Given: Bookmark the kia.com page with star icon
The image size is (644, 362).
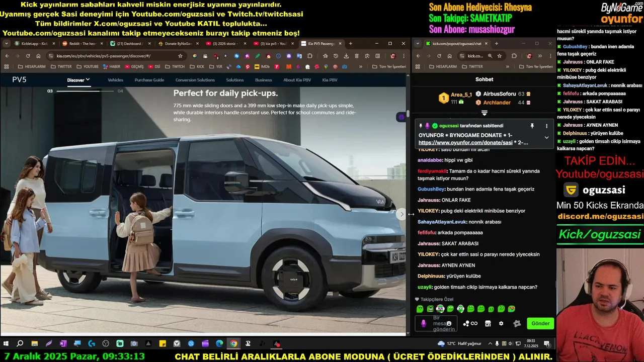Looking at the screenshot, I should (180, 56).
